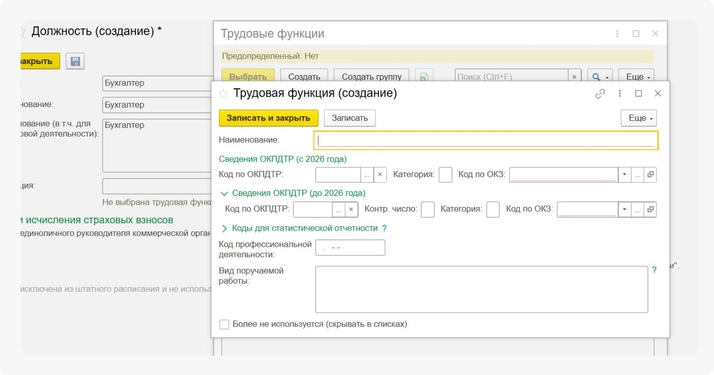Choose from list for upper Код по ОКЗ
The height and width of the screenshot is (375, 714).
pyautogui.click(x=637, y=174)
